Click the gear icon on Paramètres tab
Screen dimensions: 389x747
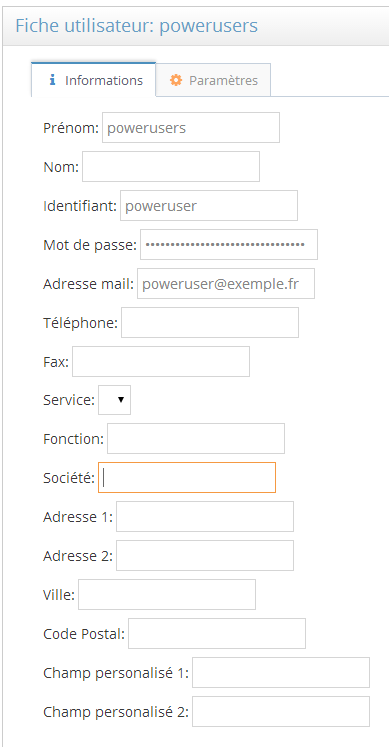click(176, 81)
